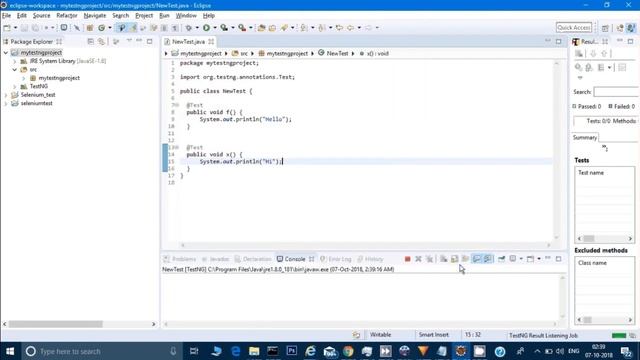Toggle Skip All Breakpoints toolbar icon

pos(77,28)
